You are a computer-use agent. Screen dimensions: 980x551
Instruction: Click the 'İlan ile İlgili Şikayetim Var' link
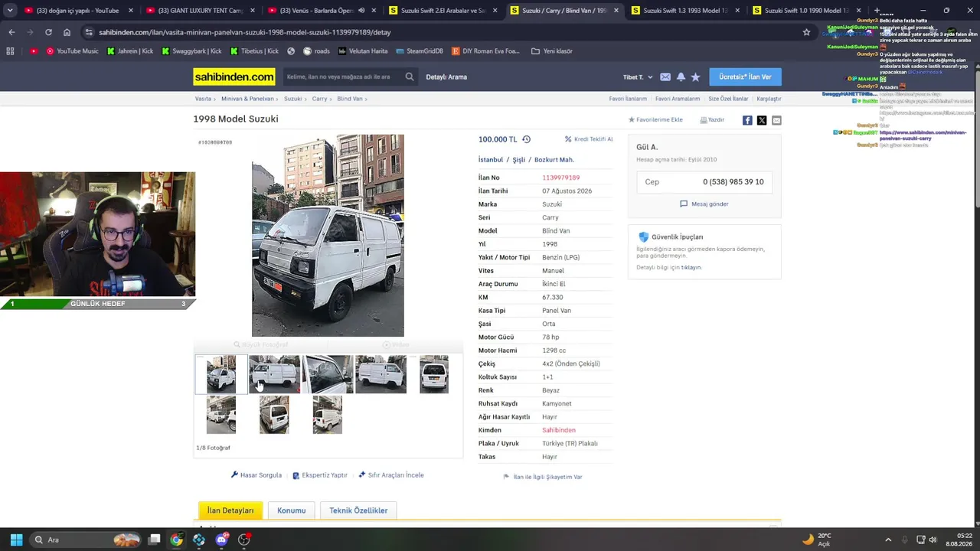(543, 477)
